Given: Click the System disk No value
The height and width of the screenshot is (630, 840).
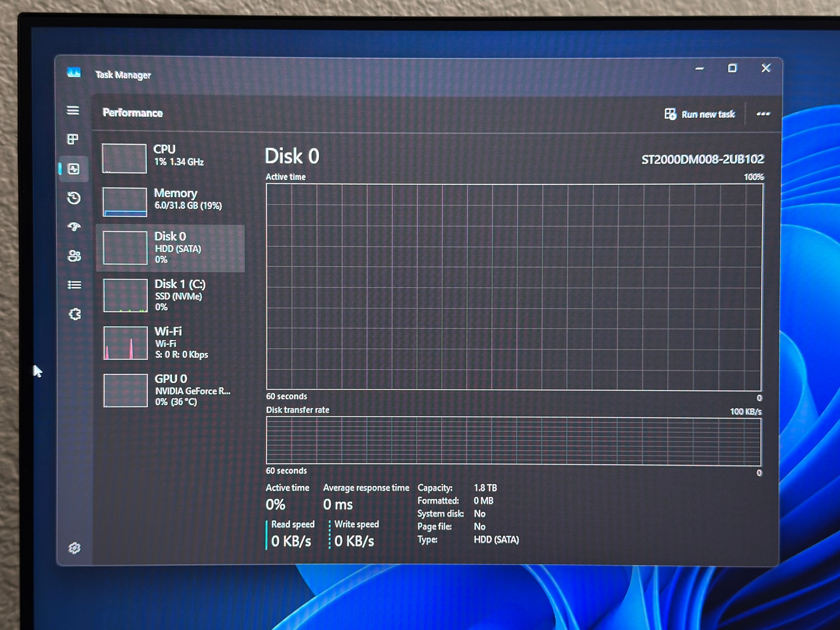Looking at the screenshot, I should (479, 514).
